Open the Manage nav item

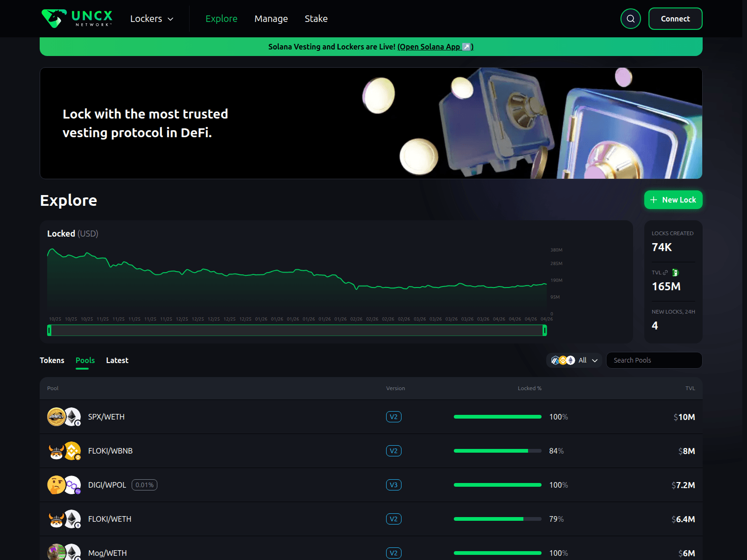click(271, 19)
